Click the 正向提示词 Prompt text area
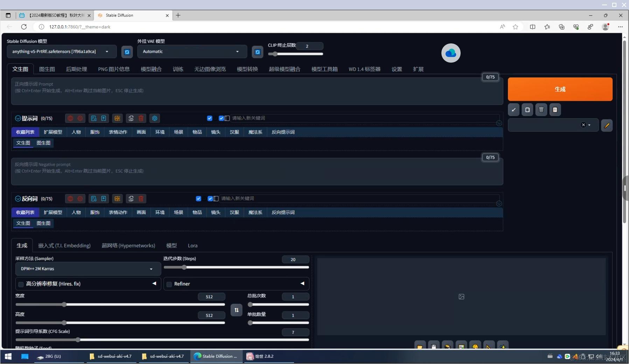The width and height of the screenshot is (629, 364). click(257, 91)
